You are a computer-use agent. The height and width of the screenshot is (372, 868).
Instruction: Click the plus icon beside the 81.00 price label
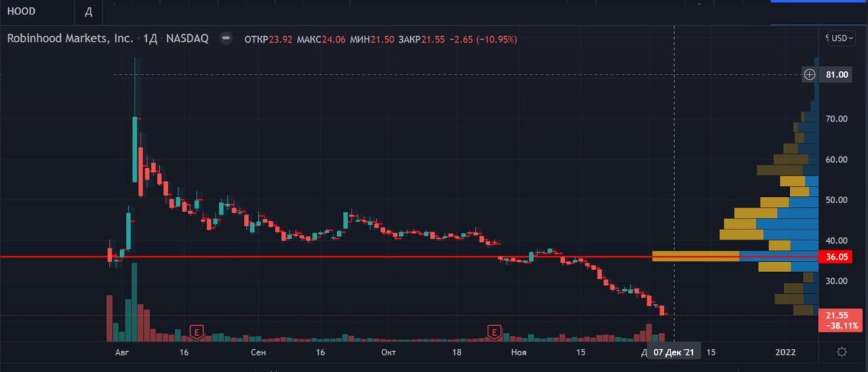pyautogui.click(x=810, y=74)
